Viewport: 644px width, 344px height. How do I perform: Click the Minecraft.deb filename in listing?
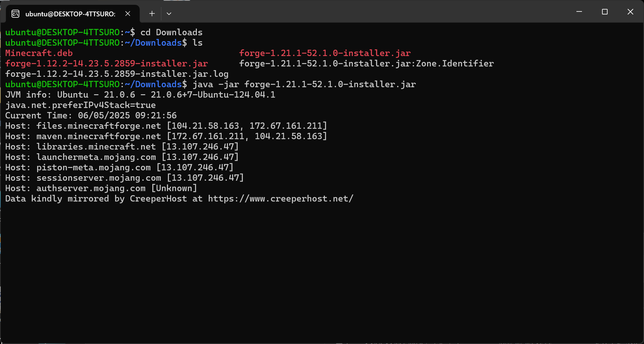(39, 53)
